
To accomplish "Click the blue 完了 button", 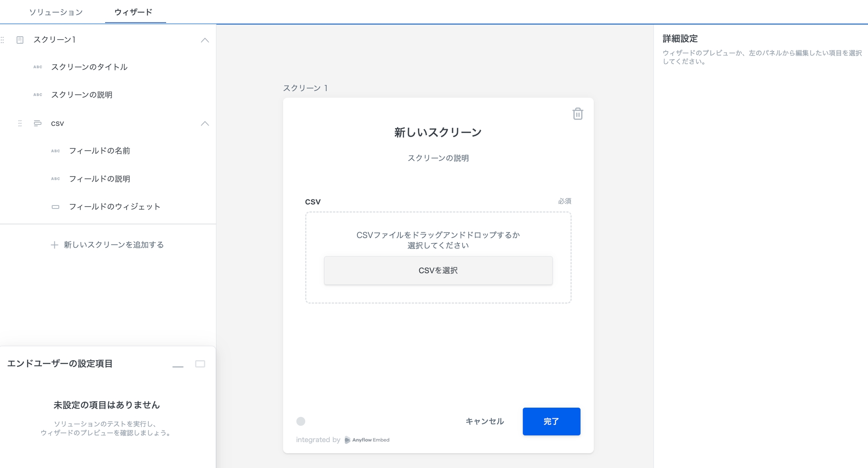I will (x=551, y=421).
